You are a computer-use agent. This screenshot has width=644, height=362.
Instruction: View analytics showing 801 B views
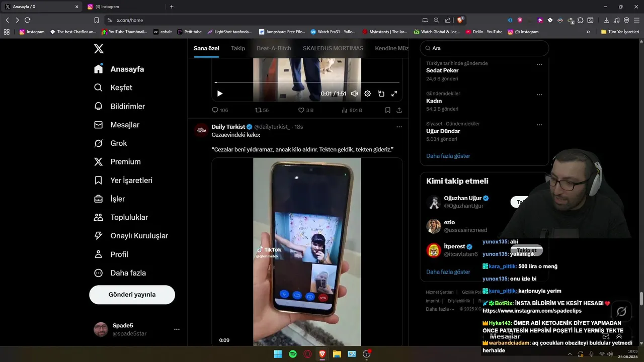(352, 110)
